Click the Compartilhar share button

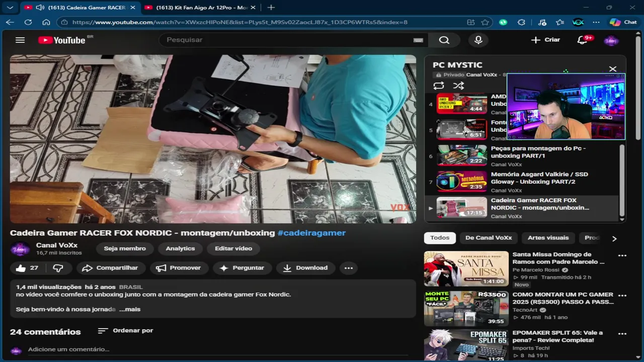click(x=110, y=268)
